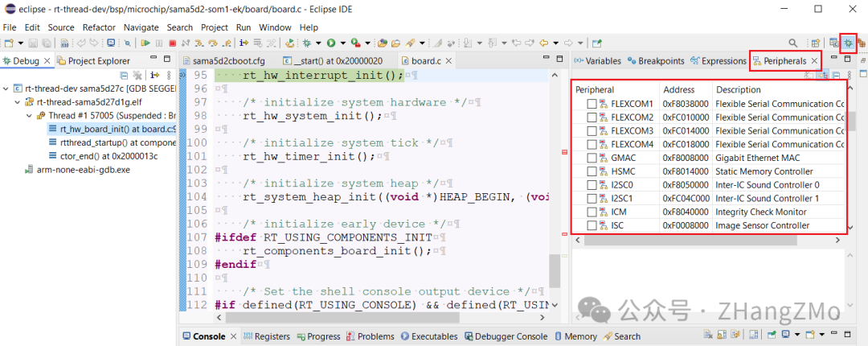Collapse the rt-thread-sama5d27d1g.elf node

18,102
